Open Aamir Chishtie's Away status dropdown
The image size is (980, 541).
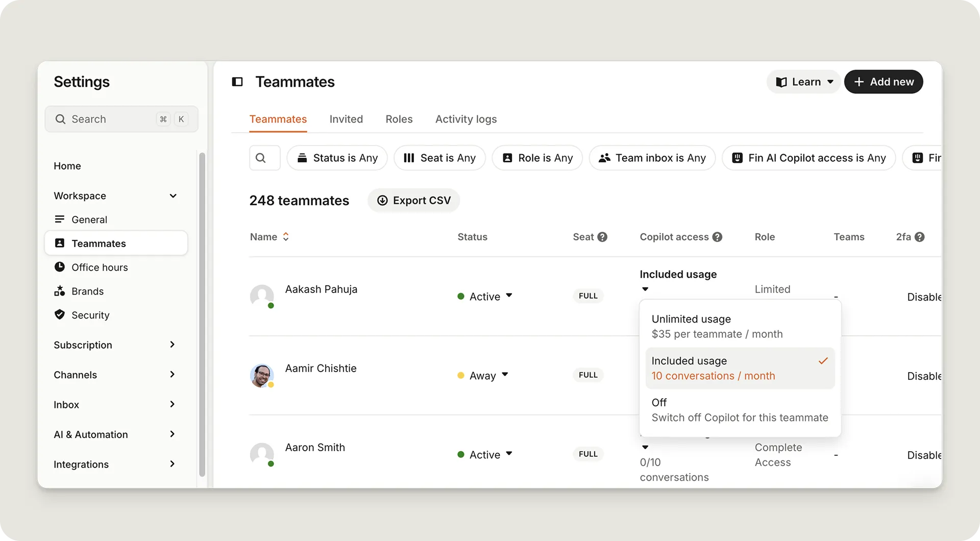point(483,376)
